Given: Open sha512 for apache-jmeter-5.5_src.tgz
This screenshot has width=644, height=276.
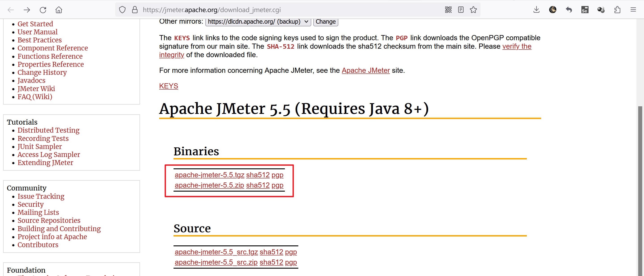Looking at the screenshot, I should 271,252.
